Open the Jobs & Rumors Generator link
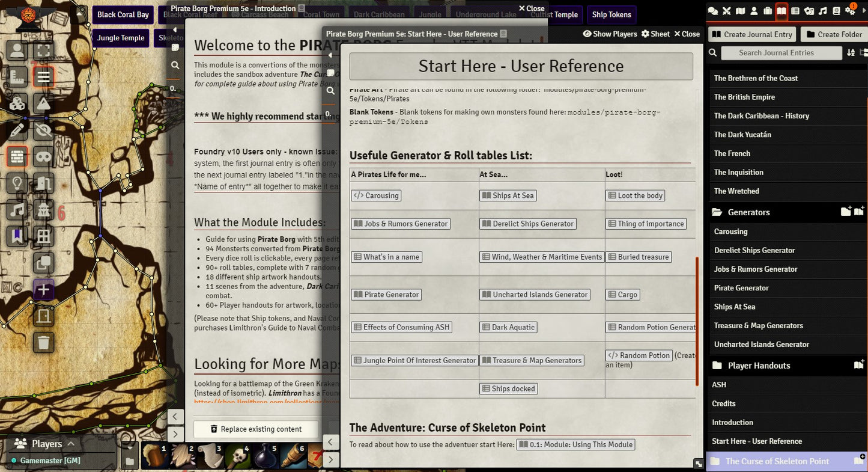The width and height of the screenshot is (868, 472). tap(401, 224)
